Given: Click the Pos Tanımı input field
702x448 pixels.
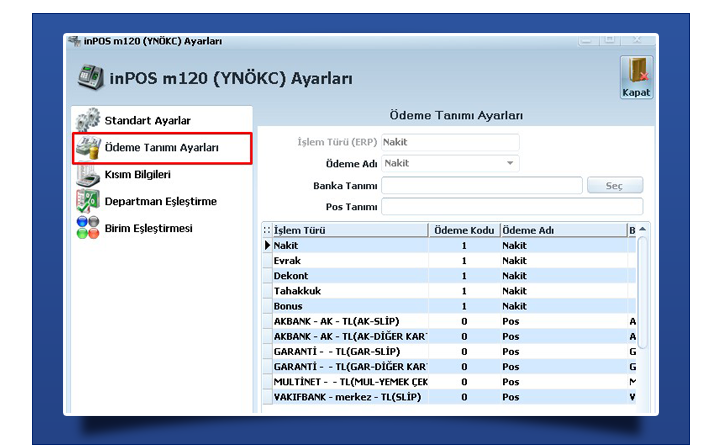Looking at the screenshot, I should (512, 206).
